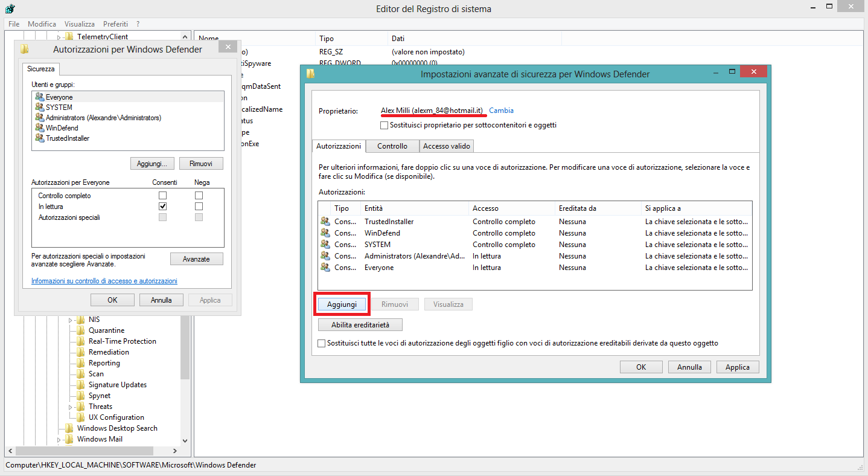868x476 pixels.
Task: Open Informazioni su controllo di accesso link
Action: click(x=104, y=281)
